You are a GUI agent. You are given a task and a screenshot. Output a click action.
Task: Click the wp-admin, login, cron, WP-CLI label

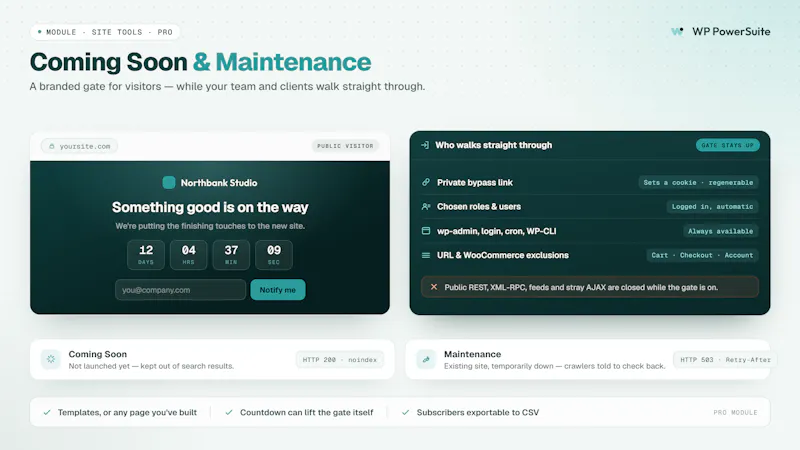(x=496, y=231)
